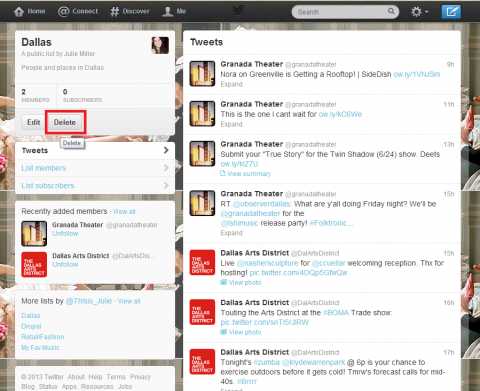
Task: Expand the Nora on Greenville tweet
Action: coord(231,84)
